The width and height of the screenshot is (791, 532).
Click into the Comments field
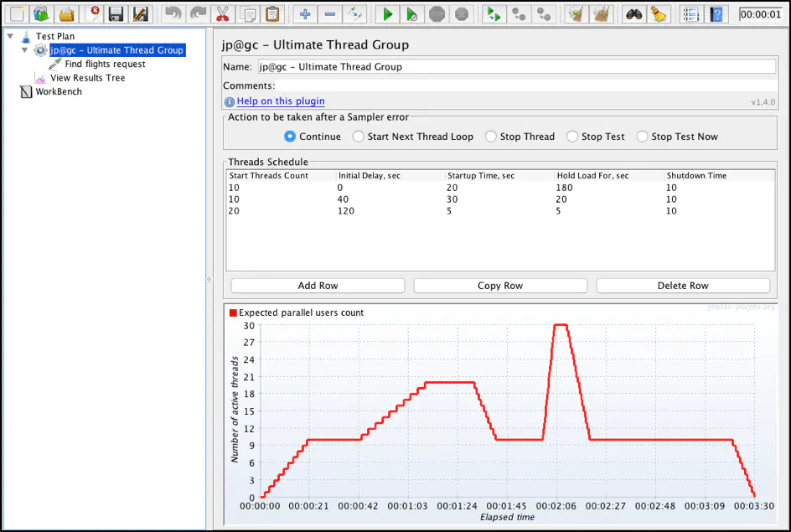(526, 85)
